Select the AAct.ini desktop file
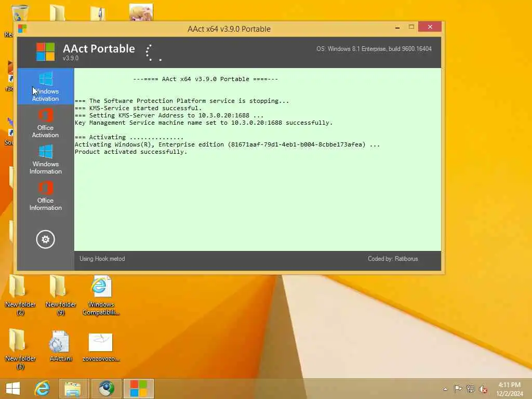Screen dimensions: 532x399 (61, 345)
